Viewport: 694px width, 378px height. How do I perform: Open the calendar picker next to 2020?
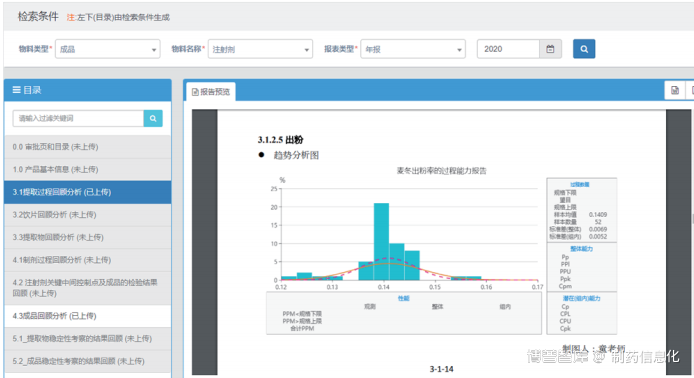tap(550, 49)
